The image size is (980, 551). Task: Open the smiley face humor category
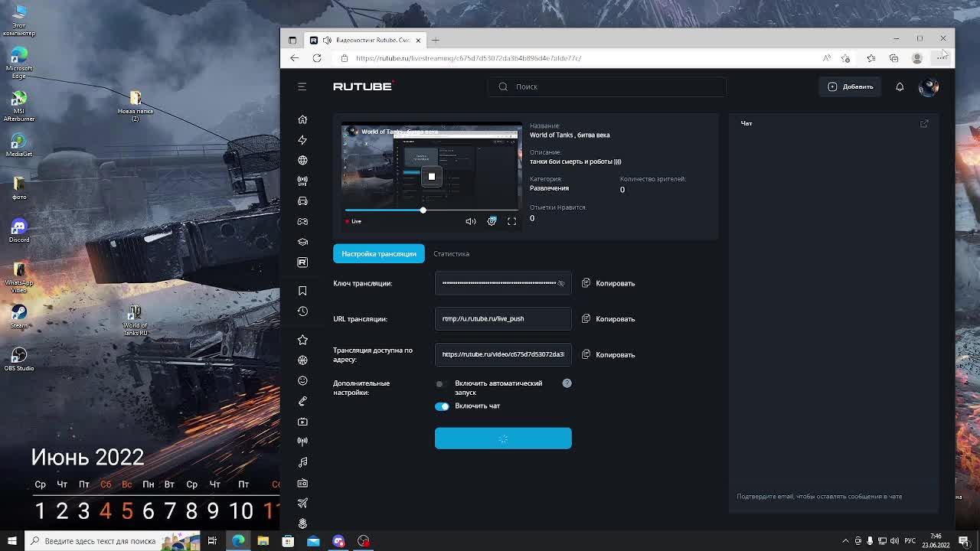[x=302, y=380]
